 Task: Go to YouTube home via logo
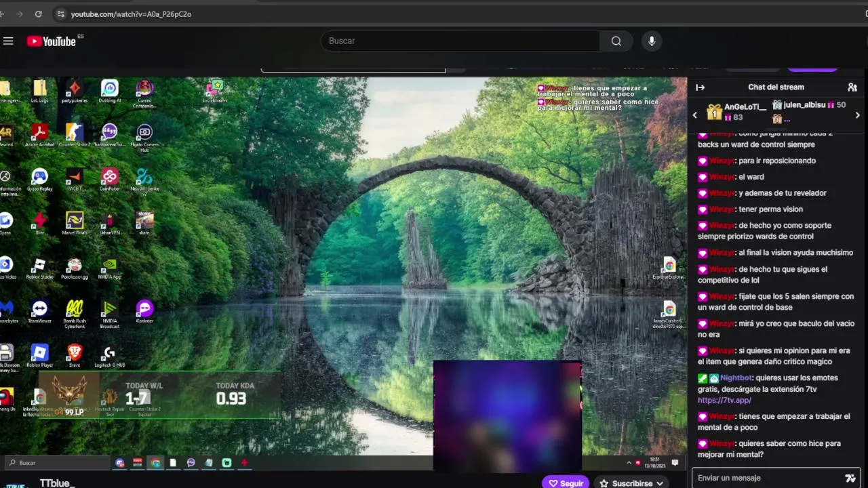pyautogui.click(x=52, y=41)
